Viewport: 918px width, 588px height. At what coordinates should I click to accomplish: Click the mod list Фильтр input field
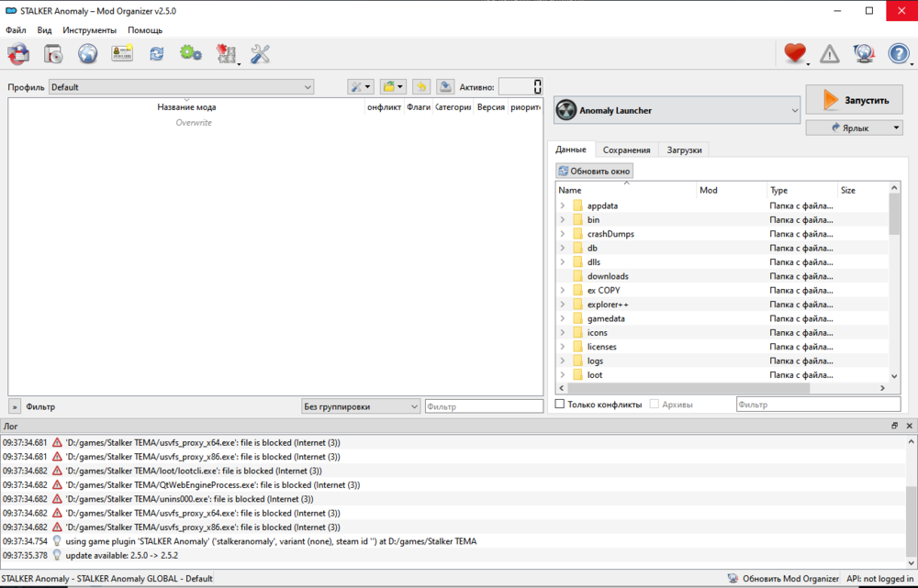tap(484, 406)
